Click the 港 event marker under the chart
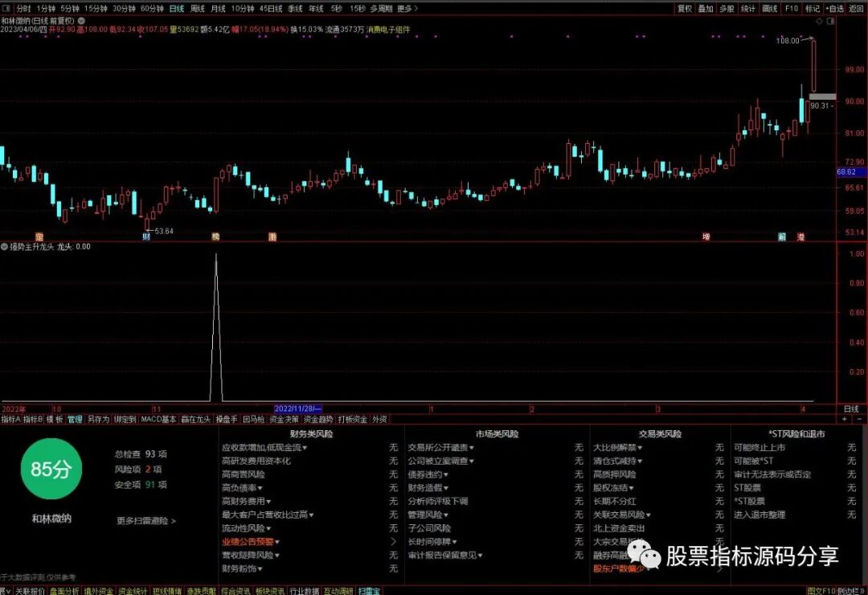This screenshot has height=595, width=868. [800, 236]
